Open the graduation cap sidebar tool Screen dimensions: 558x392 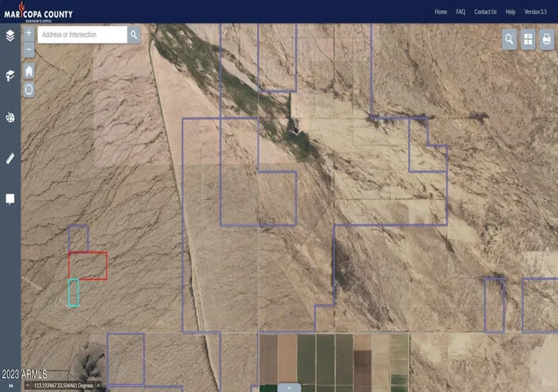click(x=10, y=76)
